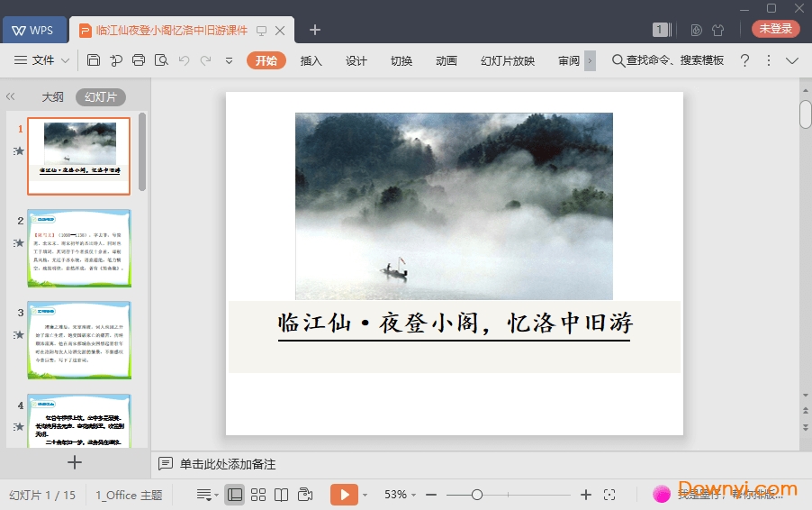Open the more options vertical dots
The image size is (812, 510).
[769, 60]
